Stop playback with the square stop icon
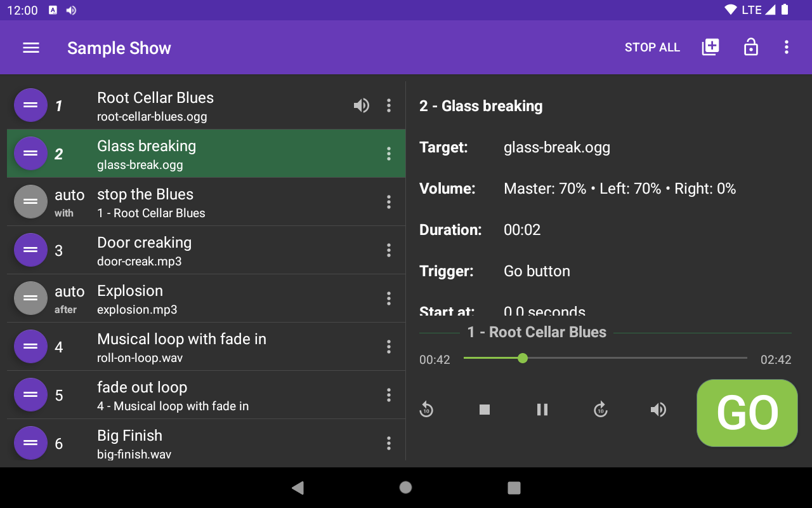The height and width of the screenshot is (508, 812). pos(484,410)
